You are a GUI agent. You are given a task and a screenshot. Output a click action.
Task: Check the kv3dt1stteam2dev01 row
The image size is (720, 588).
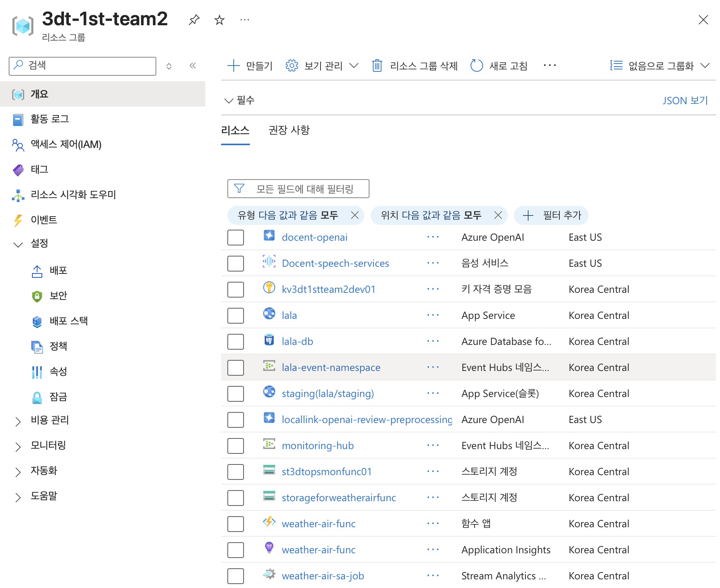click(x=236, y=290)
